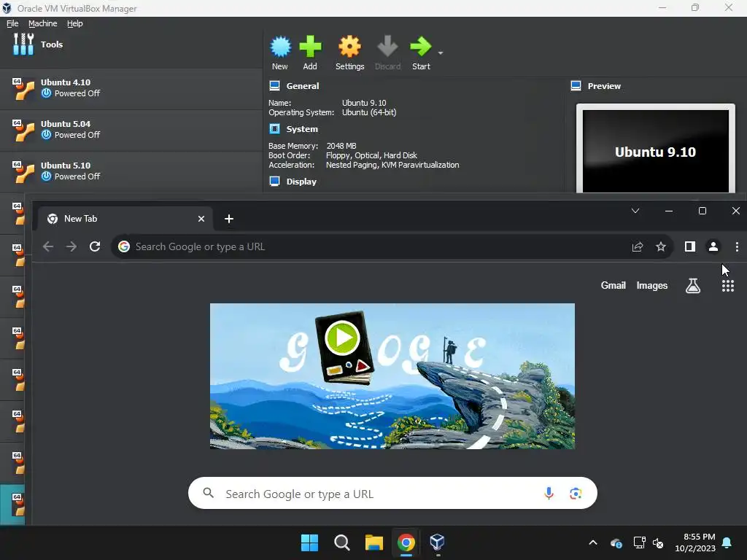The width and height of the screenshot is (747, 560).
Task: Click the General section header icon
Action: pos(274,86)
